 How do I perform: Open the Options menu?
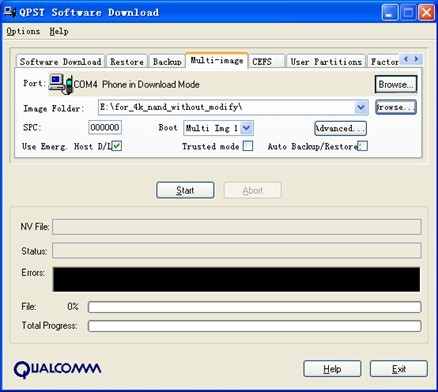23,31
